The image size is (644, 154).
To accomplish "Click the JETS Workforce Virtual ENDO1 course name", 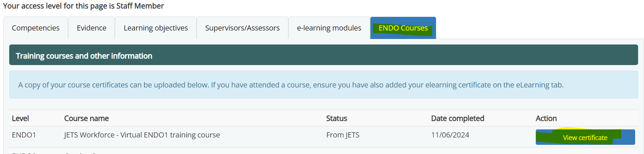I will pyautogui.click(x=142, y=135).
